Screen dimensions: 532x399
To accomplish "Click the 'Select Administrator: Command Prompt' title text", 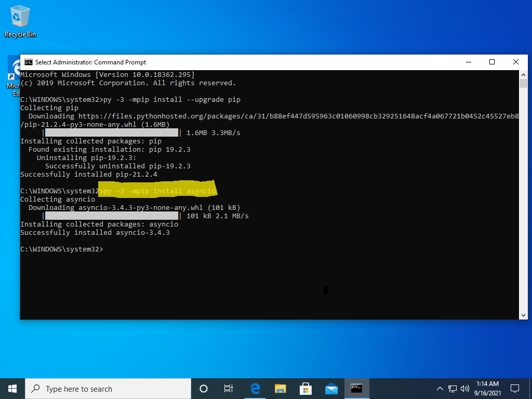I will [x=90, y=62].
